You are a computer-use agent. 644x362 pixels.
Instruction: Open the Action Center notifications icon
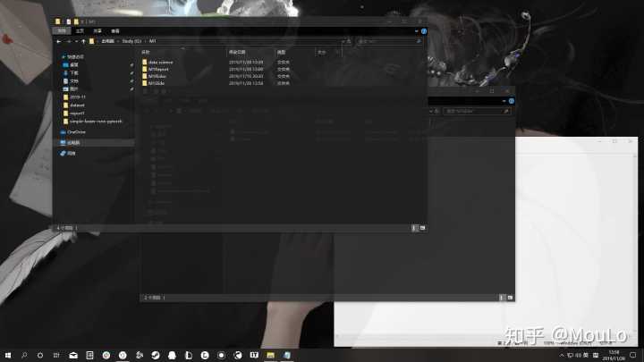633,356
